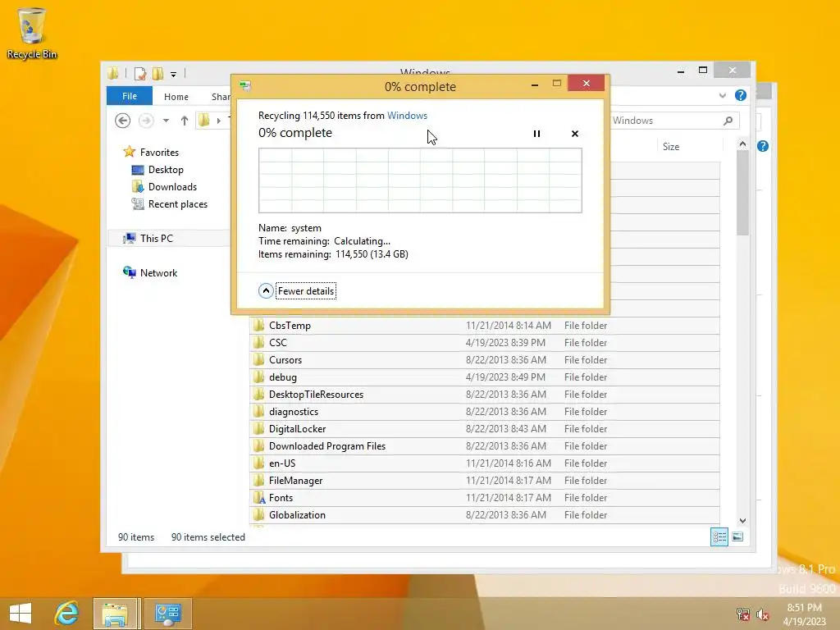Click scrollbar up arrow in file list
This screenshot has height=630, width=840.
pyautogui.click(x=742, y=144)
